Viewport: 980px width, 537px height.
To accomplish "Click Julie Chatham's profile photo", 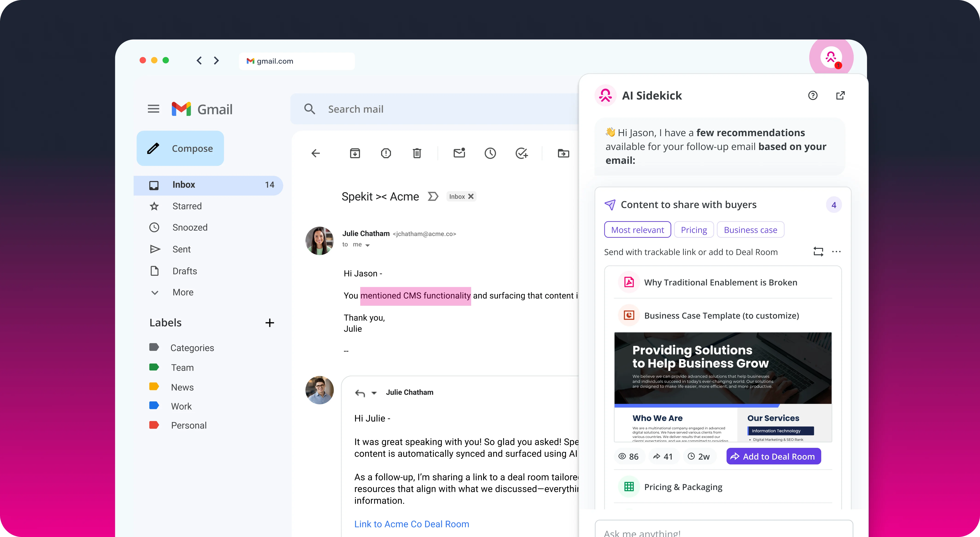I will tap(320, 241).
